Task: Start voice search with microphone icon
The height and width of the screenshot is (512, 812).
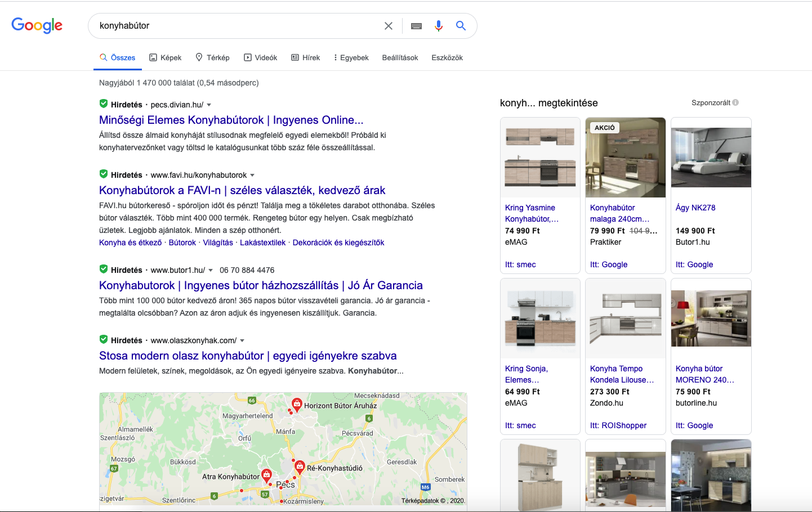Action: point(439,26)
